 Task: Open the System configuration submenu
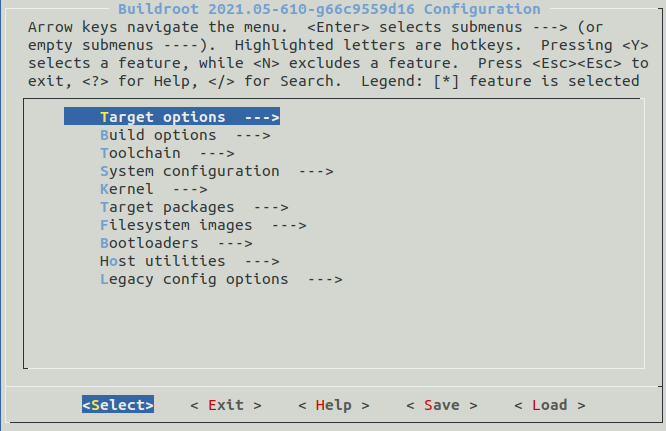point(217,171)
